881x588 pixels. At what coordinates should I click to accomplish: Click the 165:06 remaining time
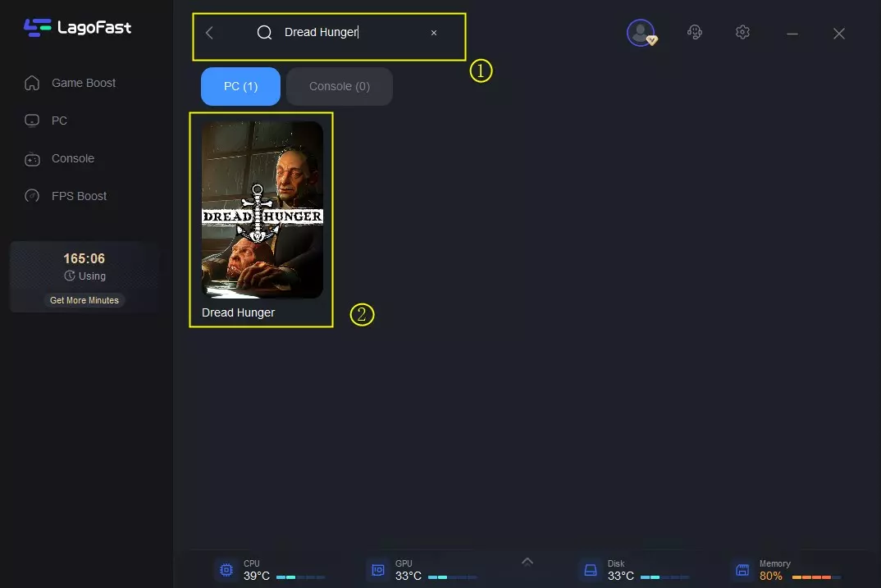point(84,259)
